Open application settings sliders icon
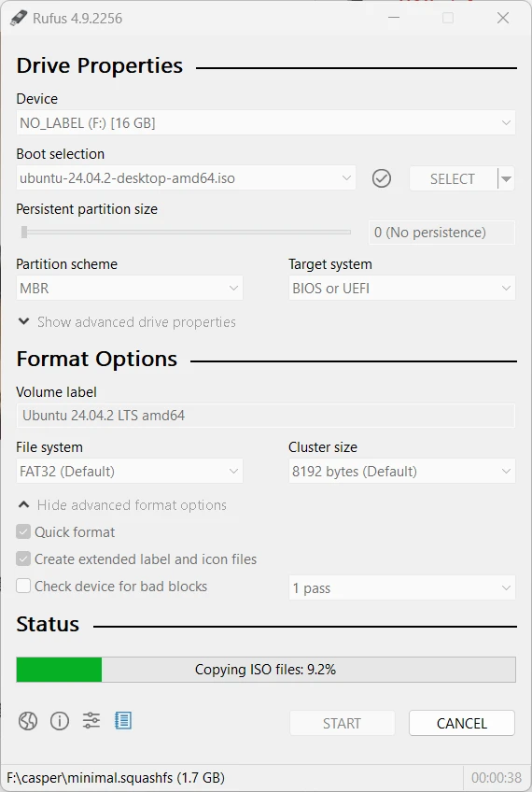Viewport: 532px width, 792px height. pyautogui.click(x=91, y=721)
